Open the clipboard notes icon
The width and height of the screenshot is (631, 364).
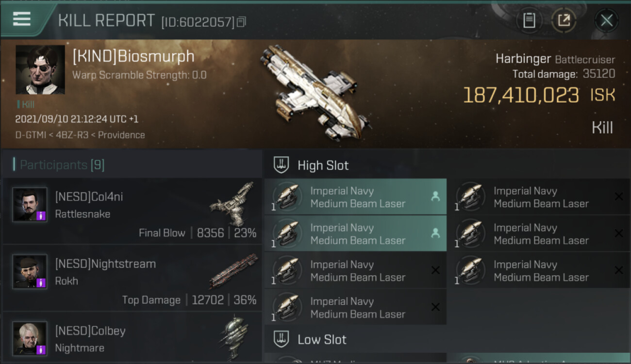click(x=529, y=20)
